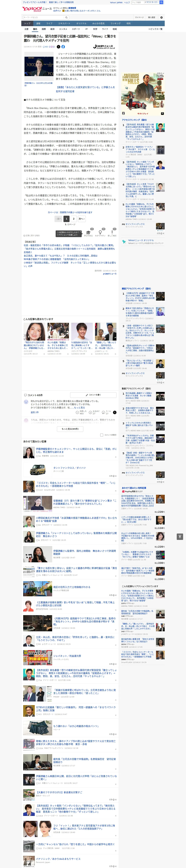The image size is (186, 868).
Task: Open the タントファンクロス／ダイハツ ad link
Action: [70, 468]
